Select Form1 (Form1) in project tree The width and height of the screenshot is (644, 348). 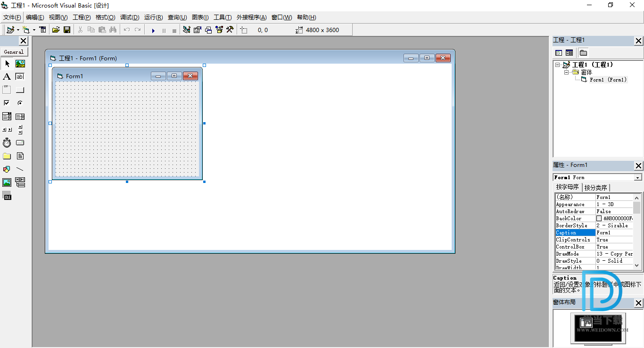click(608, 80)
